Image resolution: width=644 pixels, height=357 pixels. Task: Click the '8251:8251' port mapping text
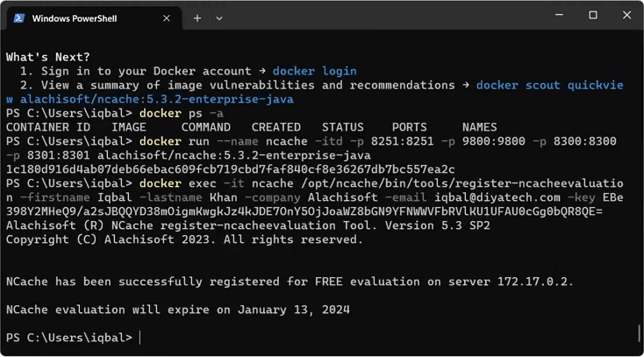click(403, 141)
